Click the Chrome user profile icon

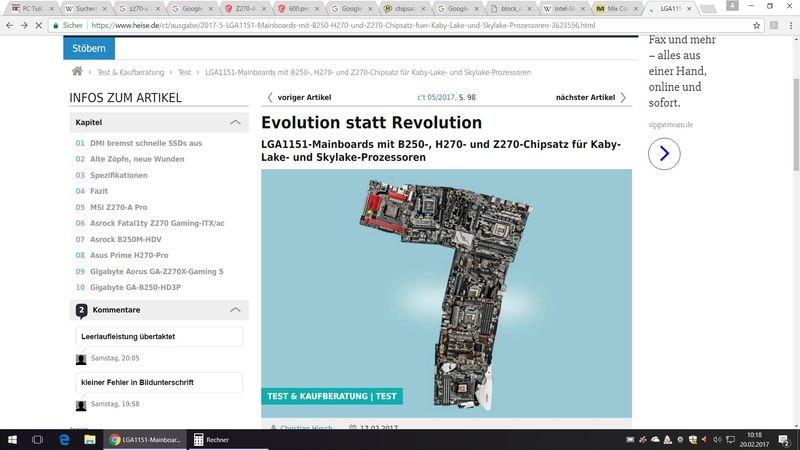pyautogui.click(x=732, y=6)
